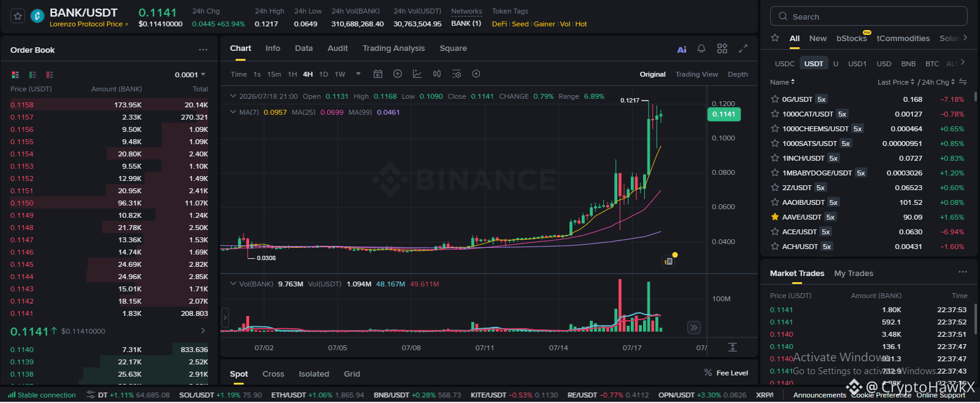This screenshot has height=403, width=980.
Task: Open technical indicators line chart icon
Action: point(417,74)
